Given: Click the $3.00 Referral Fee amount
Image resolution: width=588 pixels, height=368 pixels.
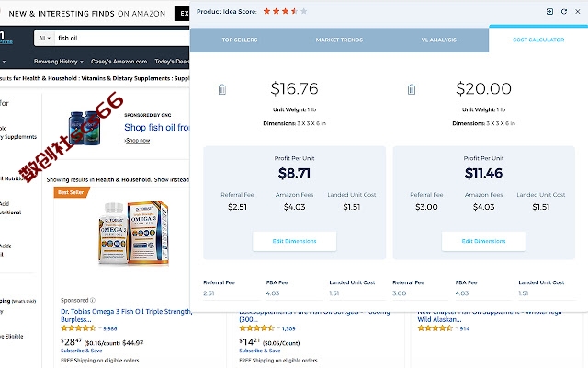Looking at the screenshot, I should 426,207.
